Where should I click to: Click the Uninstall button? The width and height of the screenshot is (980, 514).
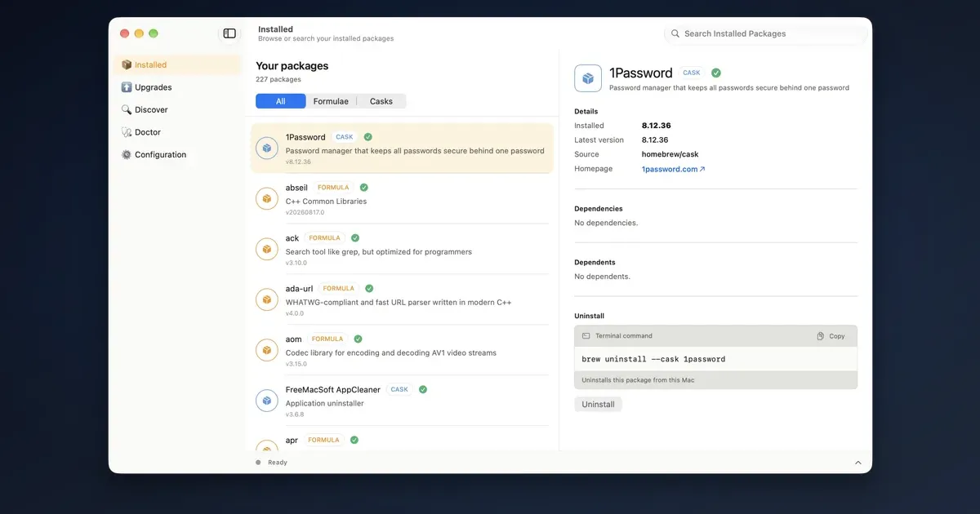tap(598, 404)
